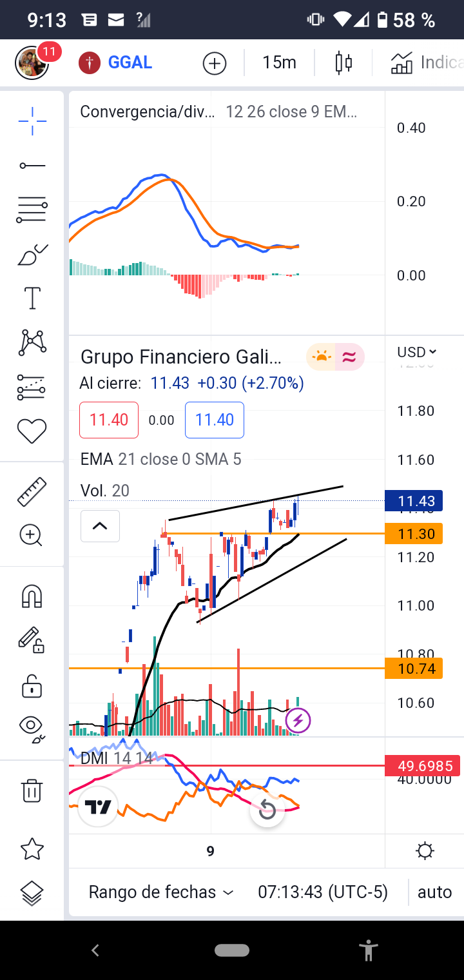Tap the Android back navigation button

(95, 950)
